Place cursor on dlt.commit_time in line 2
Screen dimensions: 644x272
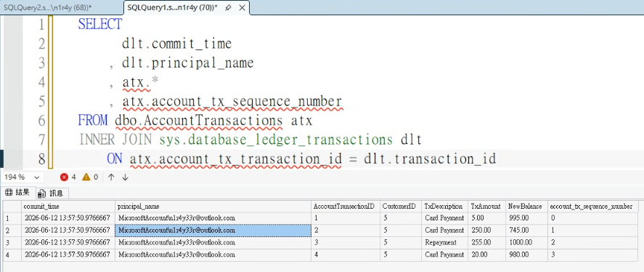[x=176, y=44]
